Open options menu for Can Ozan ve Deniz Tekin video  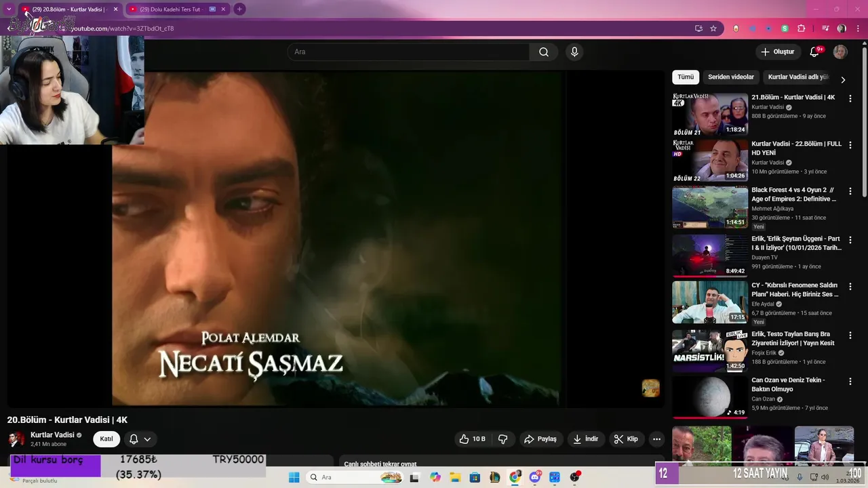850,381
